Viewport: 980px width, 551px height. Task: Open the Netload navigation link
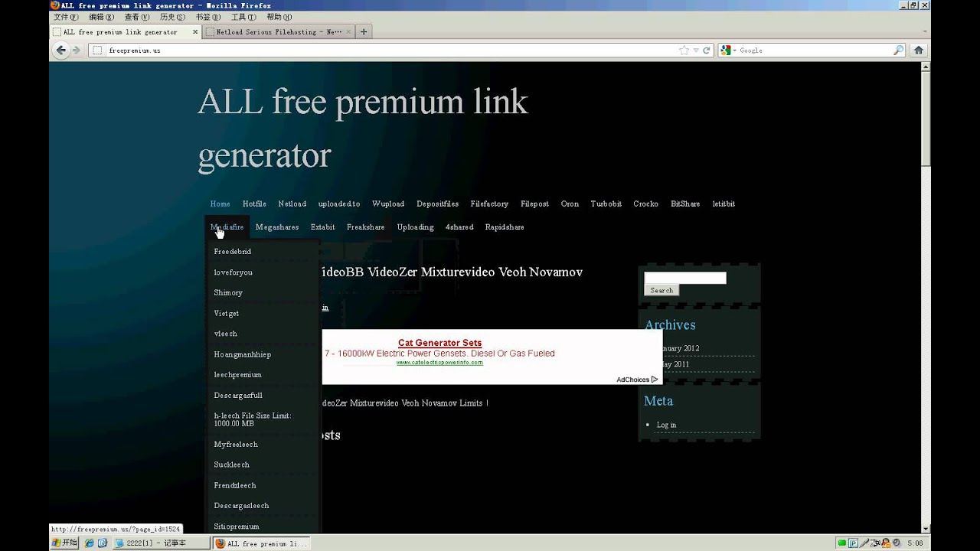coord(292,204)
